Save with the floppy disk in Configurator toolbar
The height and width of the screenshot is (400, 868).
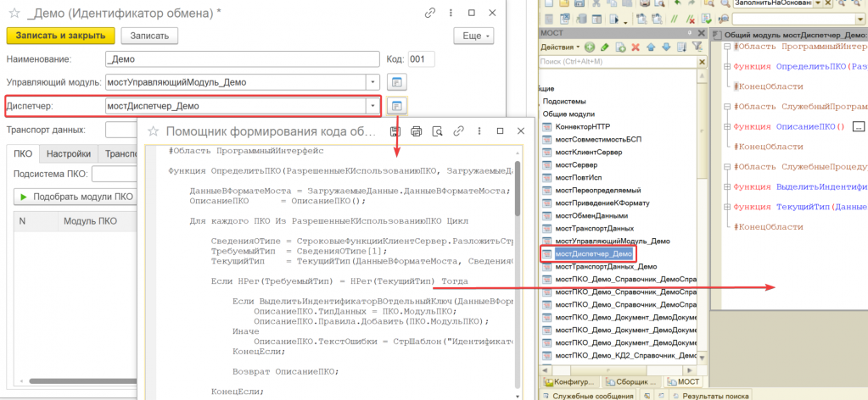click(579, 3)
